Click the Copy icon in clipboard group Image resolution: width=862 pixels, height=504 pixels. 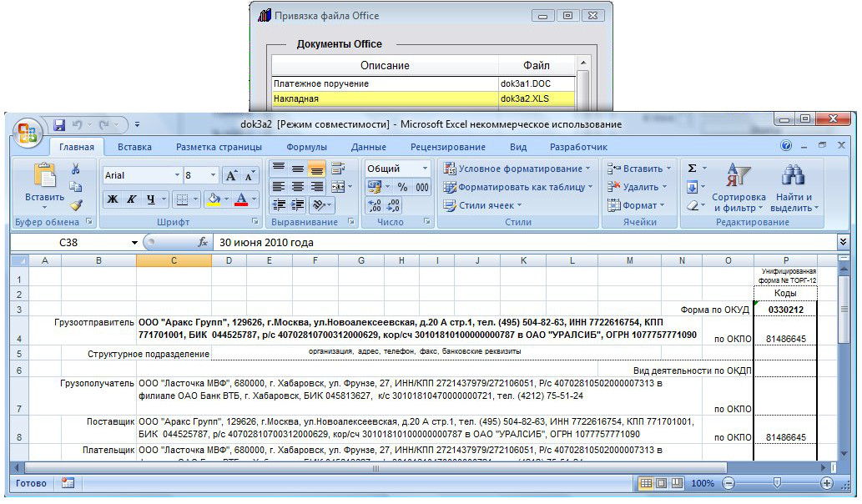pyautogui.click(x=76, y=187)
